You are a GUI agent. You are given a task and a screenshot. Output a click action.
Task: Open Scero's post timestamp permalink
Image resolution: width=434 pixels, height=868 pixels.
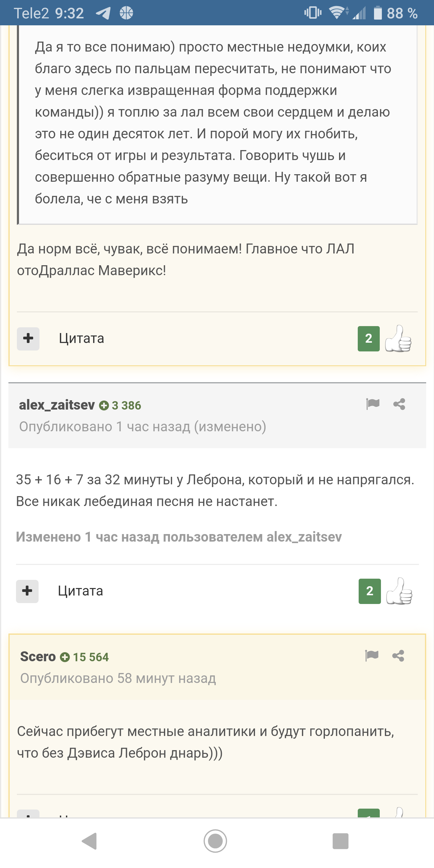click(x=118, y=678)
